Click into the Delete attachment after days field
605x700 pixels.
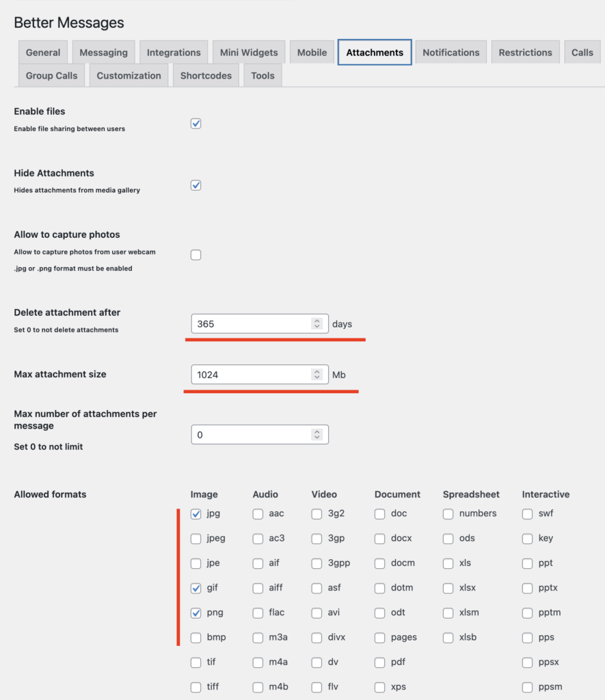(x=250, y=324)
